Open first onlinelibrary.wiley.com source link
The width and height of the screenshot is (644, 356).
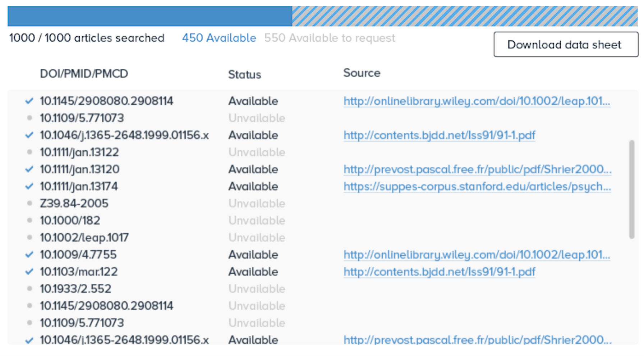click(x=477, y=101)
